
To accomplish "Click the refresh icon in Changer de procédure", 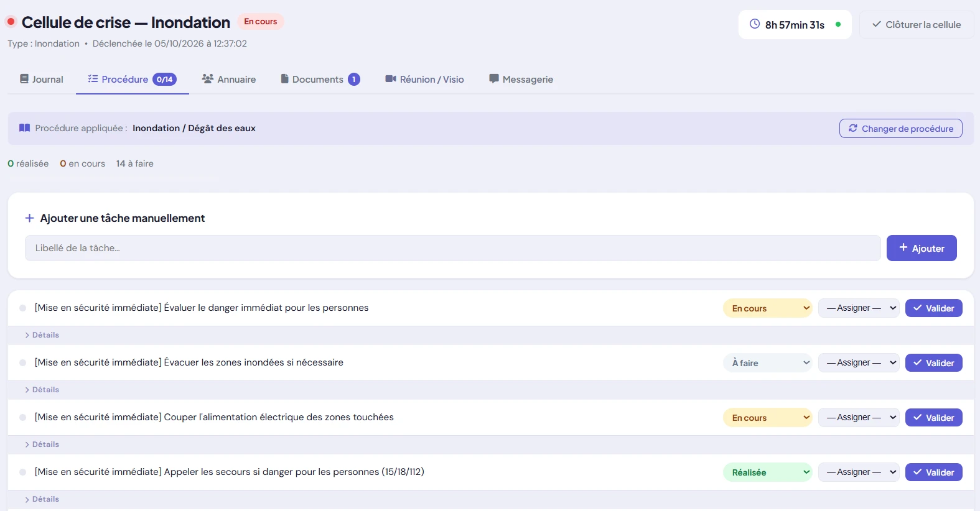I will [853, 128].
